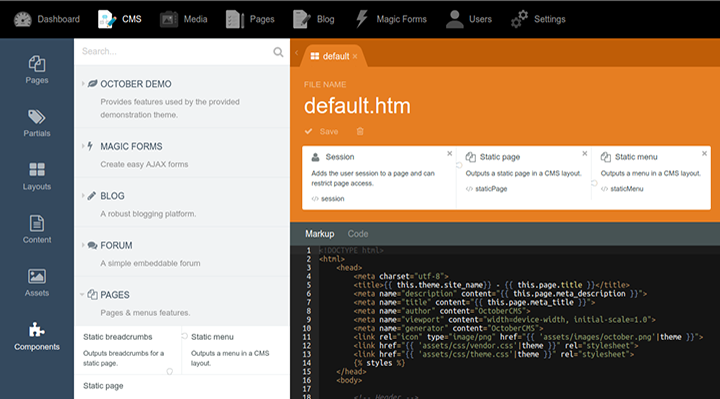Click the staticPage alias label
This screenshot has width=720, height=399.
point(491,189)
